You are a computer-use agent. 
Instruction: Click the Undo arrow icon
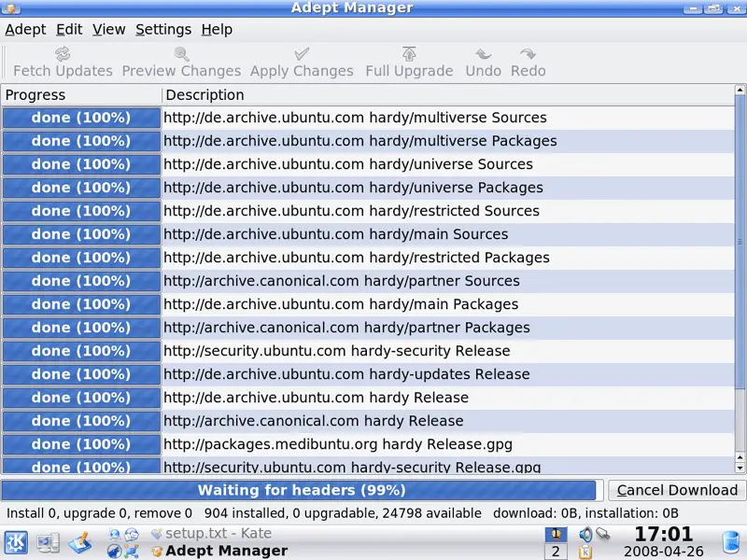(x=483, y=54)
